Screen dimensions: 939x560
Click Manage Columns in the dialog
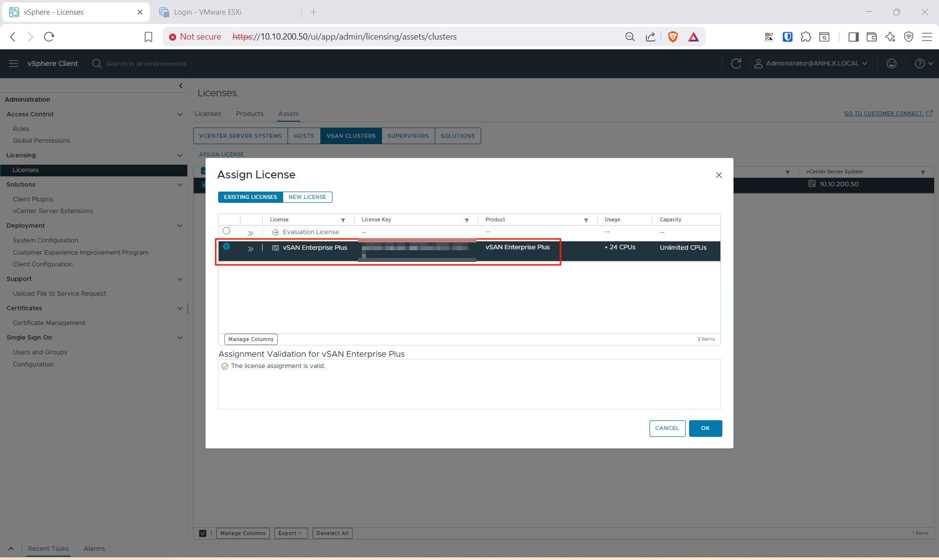[x=251, y=339]
